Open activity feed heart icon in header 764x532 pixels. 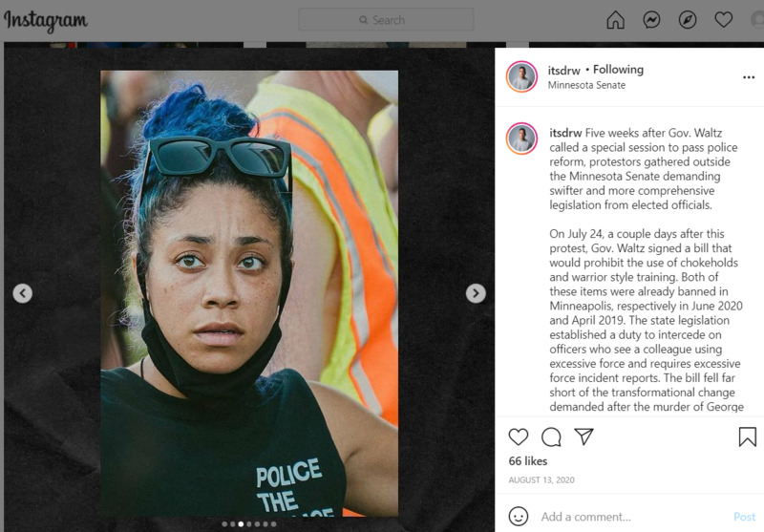(x=724, y=20)
